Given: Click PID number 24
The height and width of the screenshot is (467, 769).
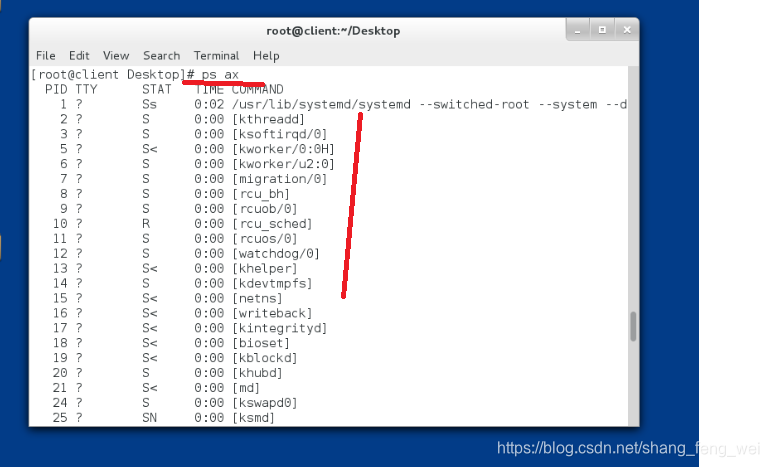Looking at the screenshot, I should click(x=60, y=403).
